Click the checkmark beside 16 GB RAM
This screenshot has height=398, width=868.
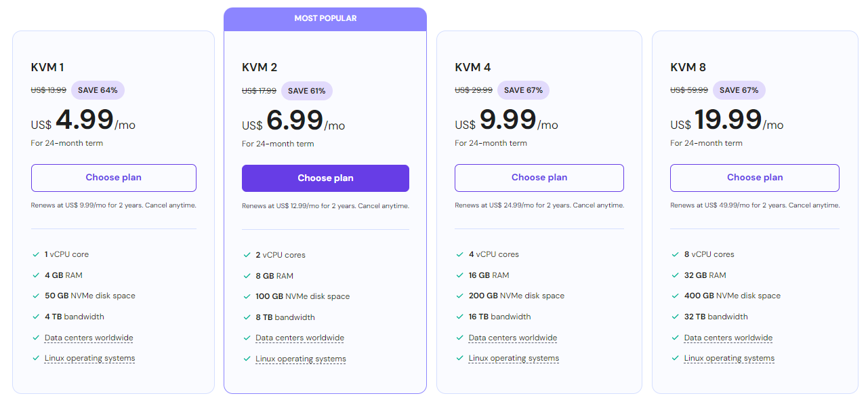(x=460, y=275)
